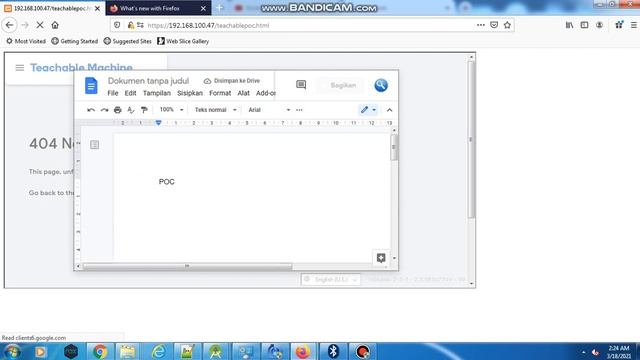The height and width of the screenshot is (360, 640).
Task: Open Internet Explorer from taskbar
Action: tap(158, 351)
